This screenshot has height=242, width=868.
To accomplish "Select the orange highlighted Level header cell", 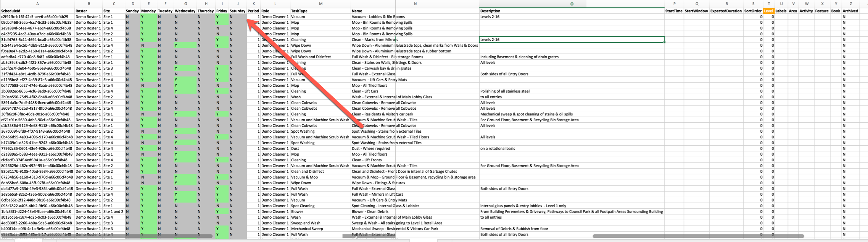I will 768,11.
